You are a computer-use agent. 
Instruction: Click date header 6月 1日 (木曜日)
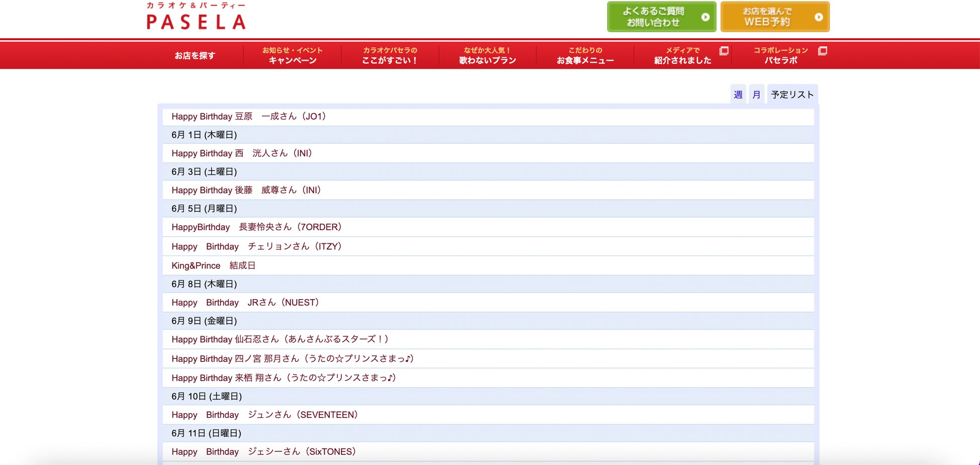coord(488,135)
